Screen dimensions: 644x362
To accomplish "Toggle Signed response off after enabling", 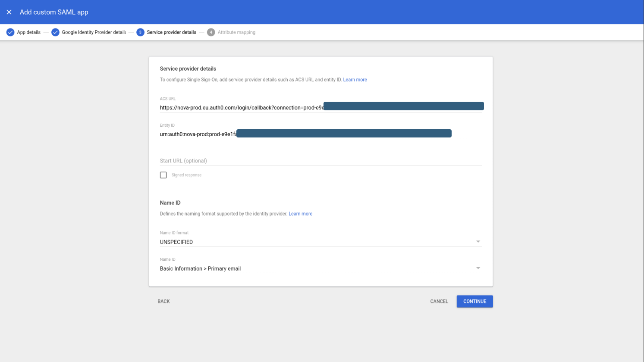I will point(163,175).
